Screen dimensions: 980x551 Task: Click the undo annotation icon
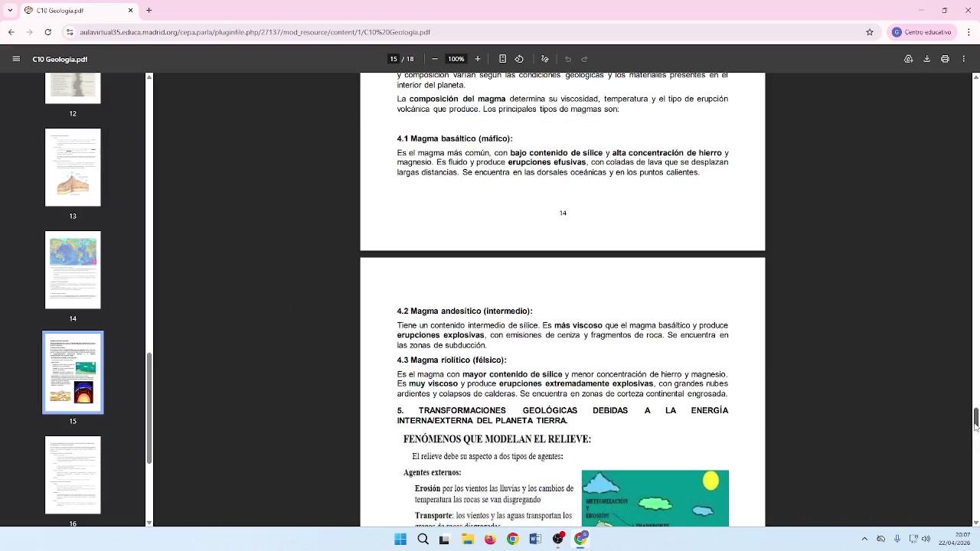(x=568, y=59)
